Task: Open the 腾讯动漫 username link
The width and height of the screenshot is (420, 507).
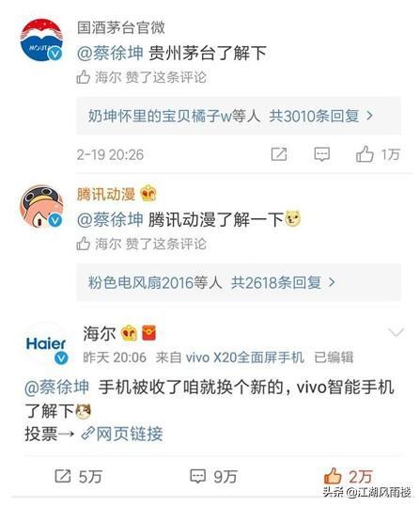Action: (x=106, y=195)
